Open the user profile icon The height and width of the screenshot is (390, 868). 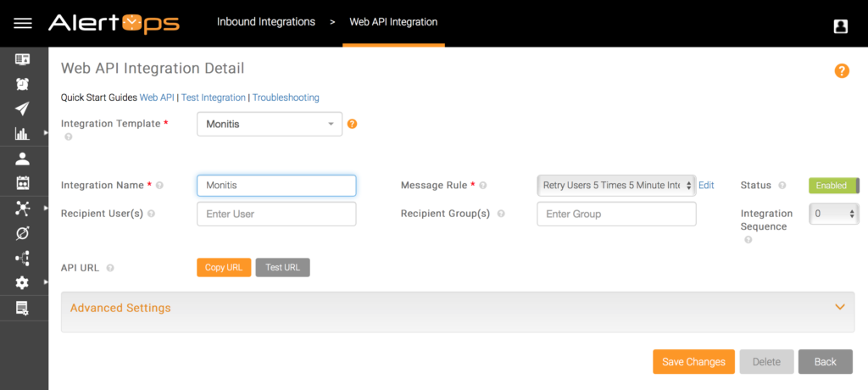pos(840,26)
